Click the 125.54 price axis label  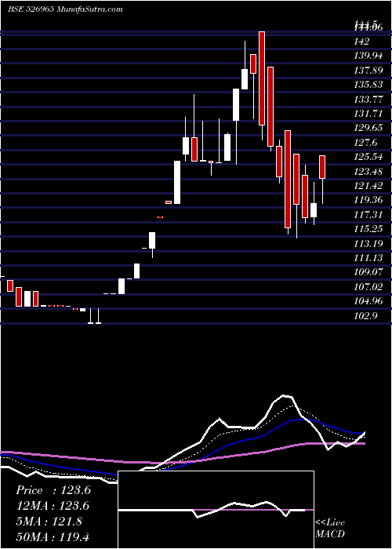pos(368,157)
